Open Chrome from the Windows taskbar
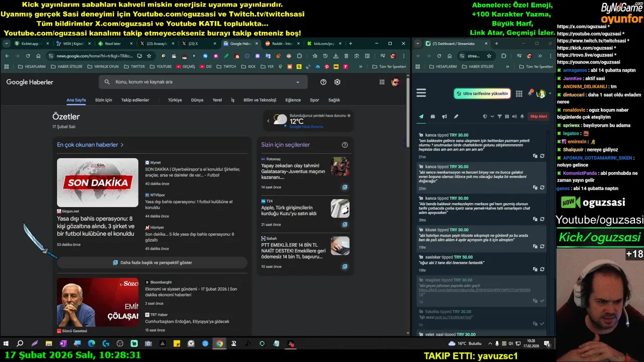The image size is (644, 362). pyautogui.click(x=219, y=343)
